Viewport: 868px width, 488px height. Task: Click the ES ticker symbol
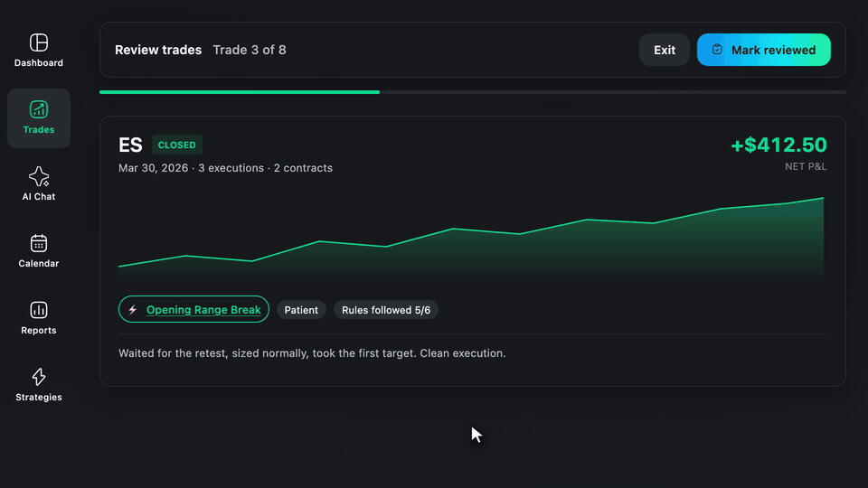pyautogui.click(x=130, y=145)
